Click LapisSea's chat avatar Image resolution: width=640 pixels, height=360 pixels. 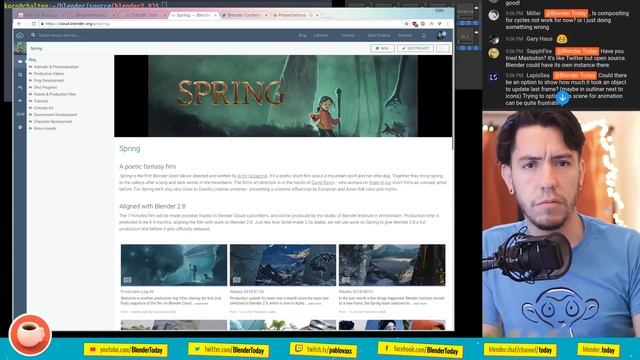(x=493, y=77)
